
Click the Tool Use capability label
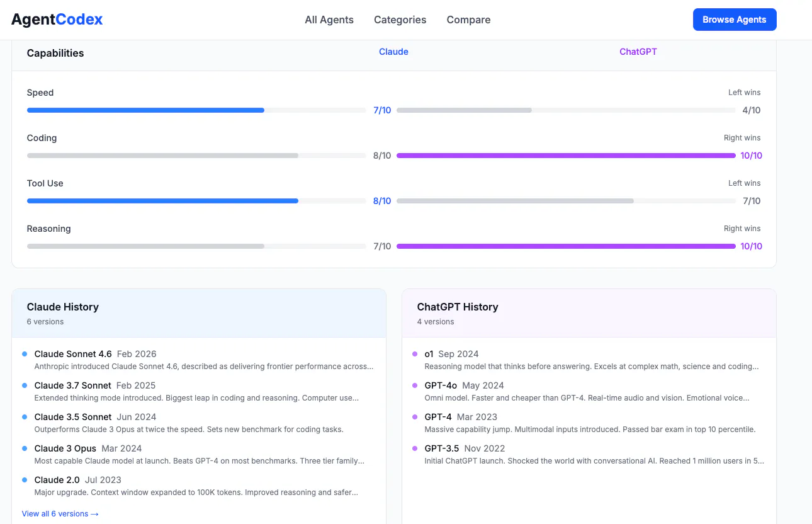[x=45, y=183]
